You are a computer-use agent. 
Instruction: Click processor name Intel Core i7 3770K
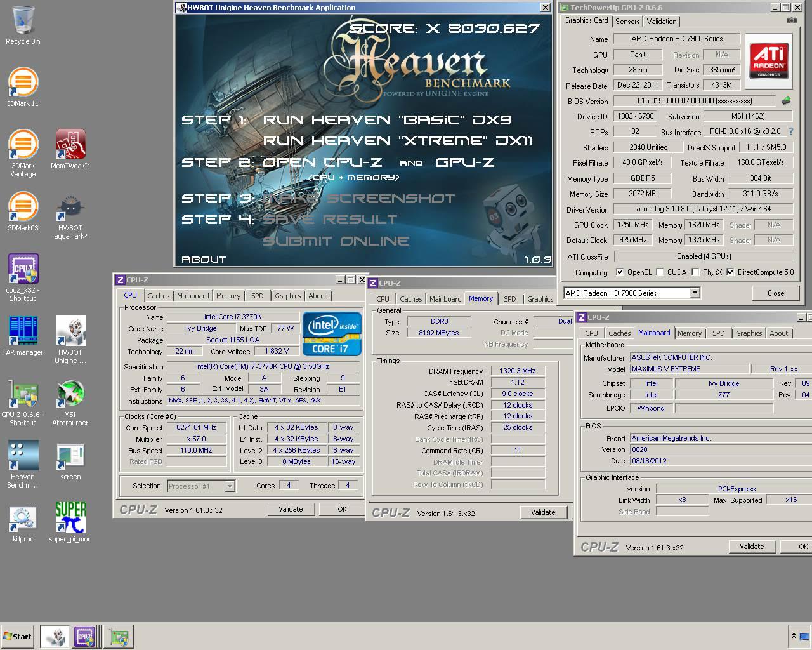click(233, 317)
